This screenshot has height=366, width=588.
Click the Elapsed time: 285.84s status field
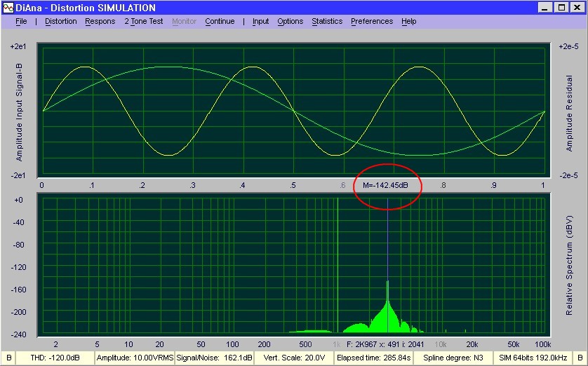point(374,358)
